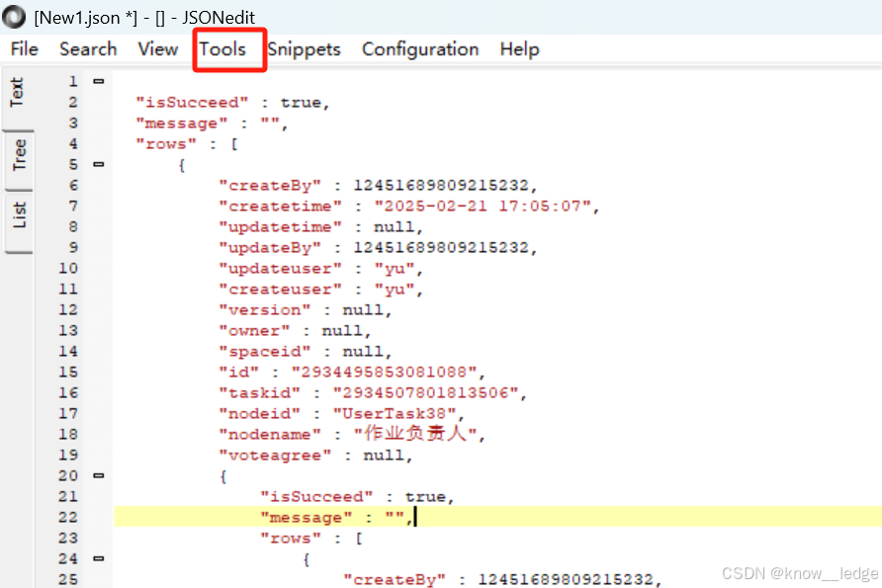This screenshot has height=588, width=882.
Task: Open the Search menu
Action: point(88,48)
